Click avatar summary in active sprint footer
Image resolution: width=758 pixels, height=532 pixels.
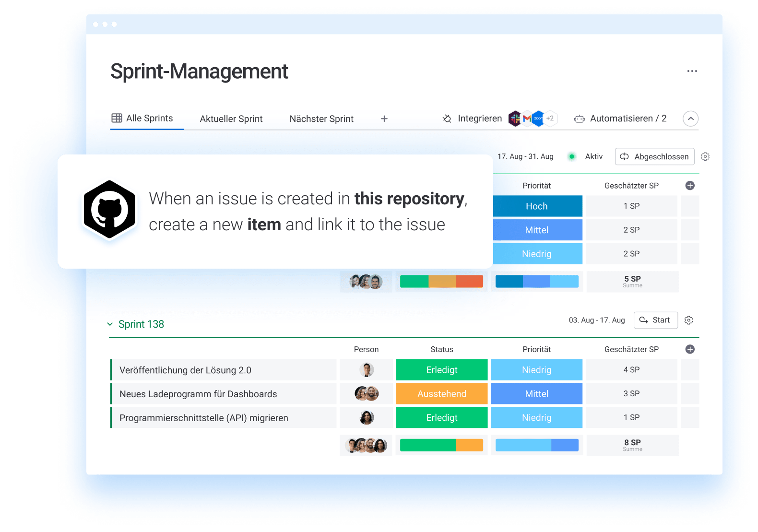[x=366, y=282]
